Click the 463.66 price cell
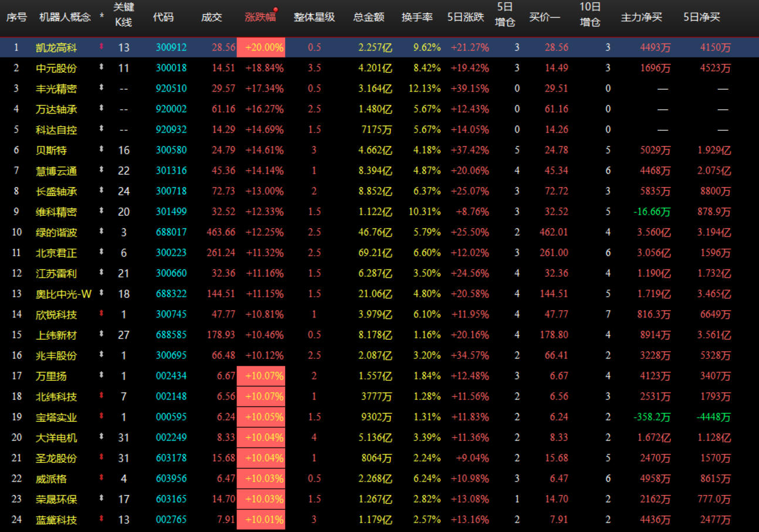This screenshot has width=759, height=532. pos(221,232)
